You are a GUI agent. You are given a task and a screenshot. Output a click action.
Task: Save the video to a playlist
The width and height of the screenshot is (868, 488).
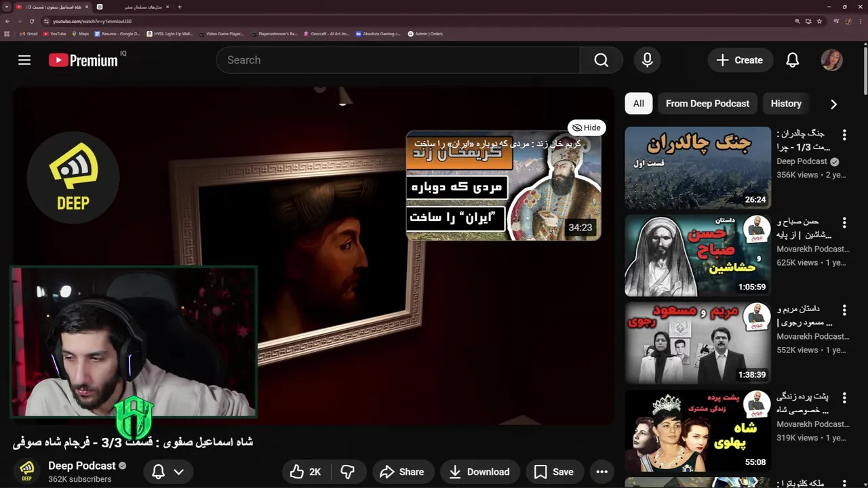pos(554,472)
